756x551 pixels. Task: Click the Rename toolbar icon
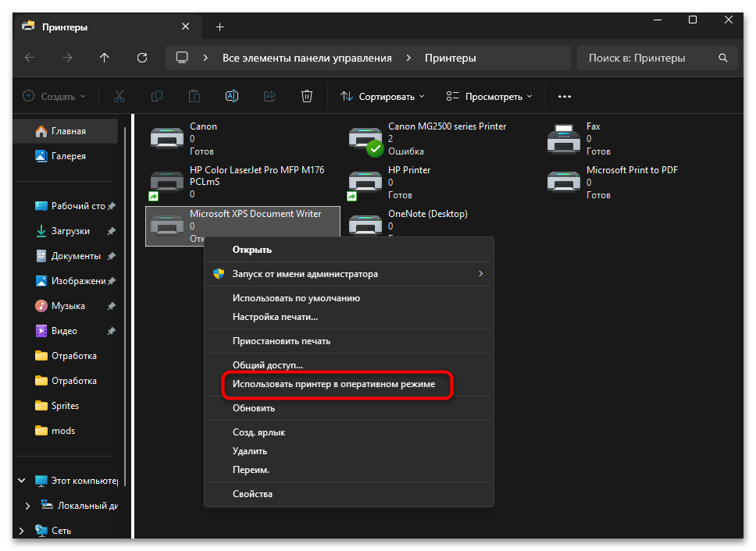pyautogui.click(x=232, y=96)
